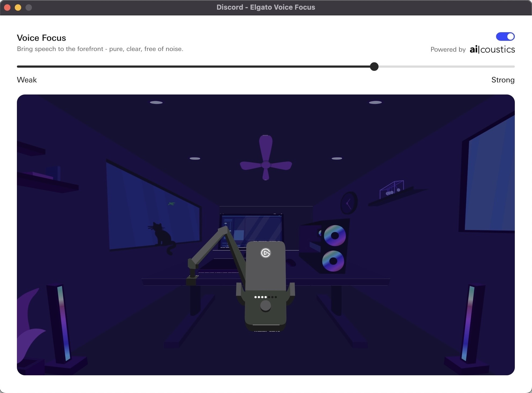This screenshot has height=393, width=532.
Task: Click the Weak label under the slider
Action: [x=27, y=80]
